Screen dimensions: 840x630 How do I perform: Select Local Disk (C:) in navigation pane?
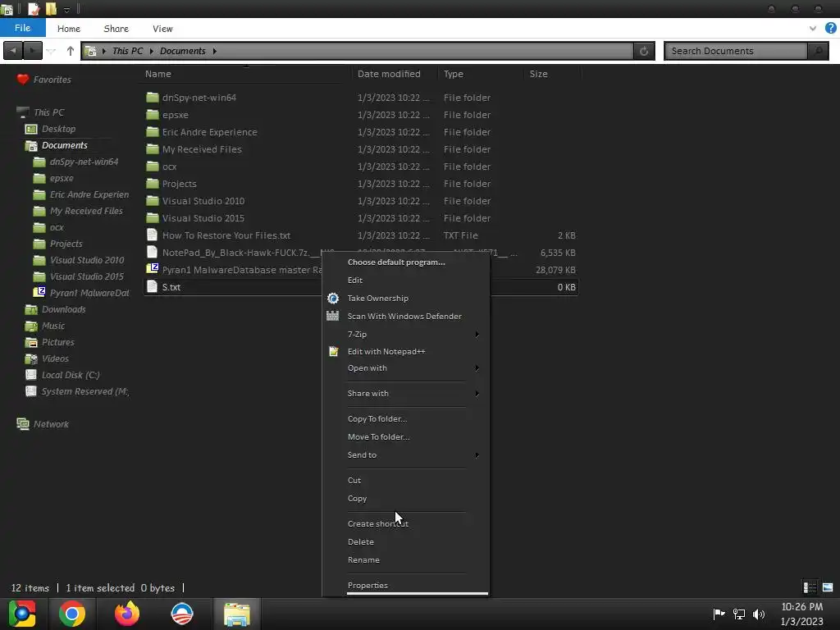(x=71, y=375)
